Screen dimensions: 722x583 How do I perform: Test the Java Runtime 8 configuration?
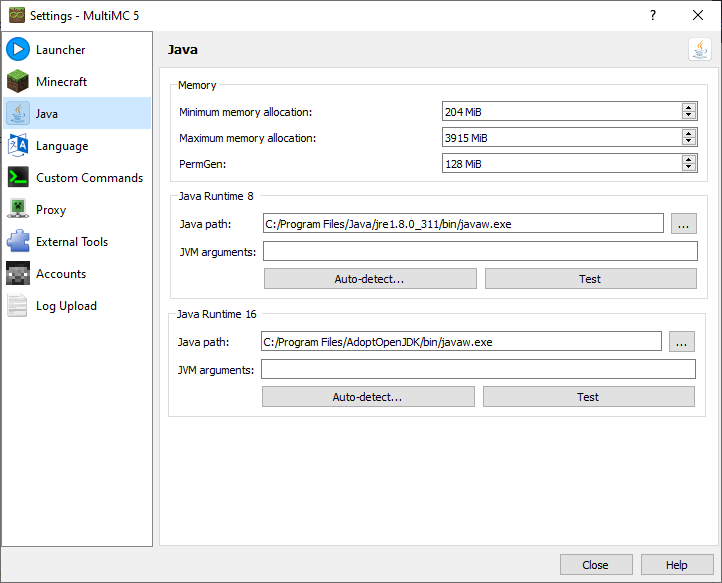[x=591, y=279]
